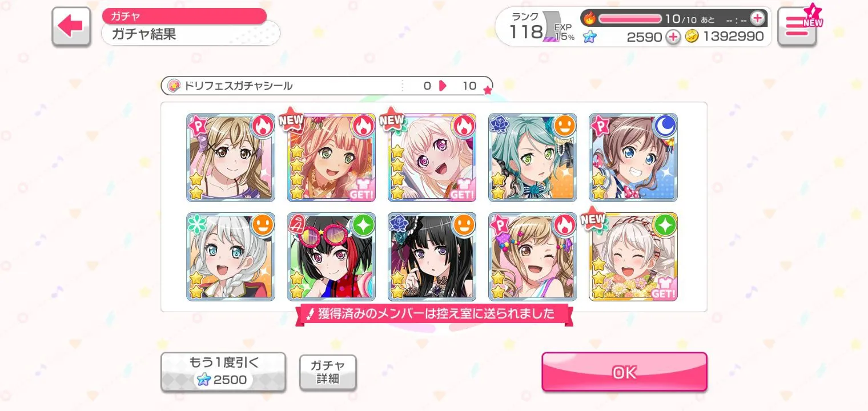This screenshot has height=411, width=868.
Task: Click the OK button
Action: coord(624,372)
